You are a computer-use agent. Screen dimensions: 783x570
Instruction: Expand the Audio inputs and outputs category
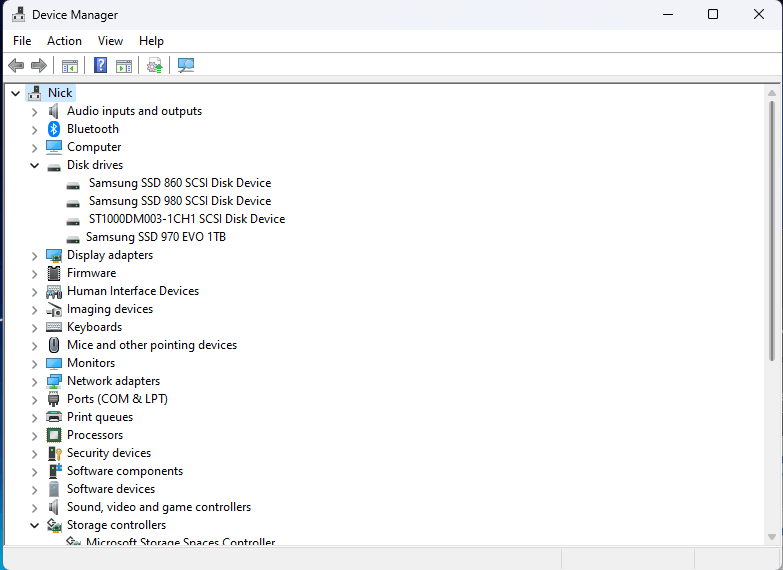coord(34,112)
